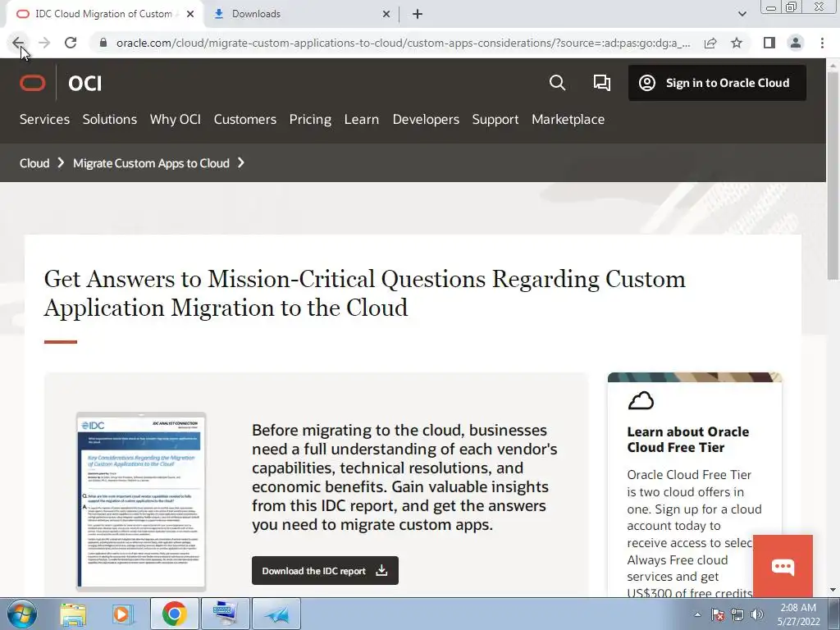Open a new tab with the plus button
Image resolution: width=840 pixels, height=630 pixels.
pos(418,14)
